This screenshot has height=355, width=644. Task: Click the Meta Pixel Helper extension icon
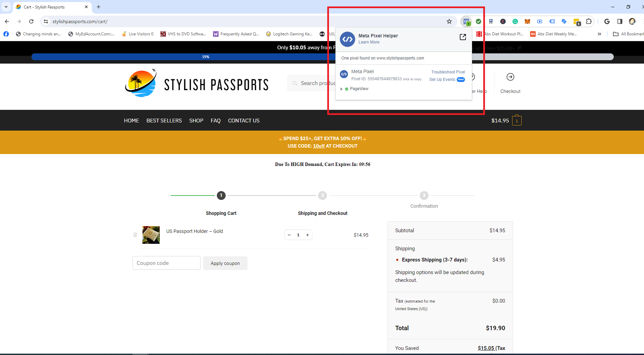466,21
